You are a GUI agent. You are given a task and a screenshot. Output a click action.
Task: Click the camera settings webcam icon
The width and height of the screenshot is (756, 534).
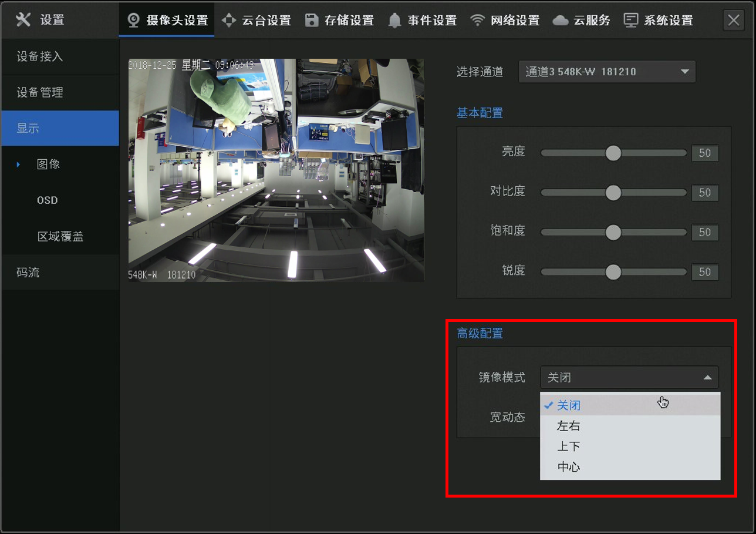click(134, 21)
